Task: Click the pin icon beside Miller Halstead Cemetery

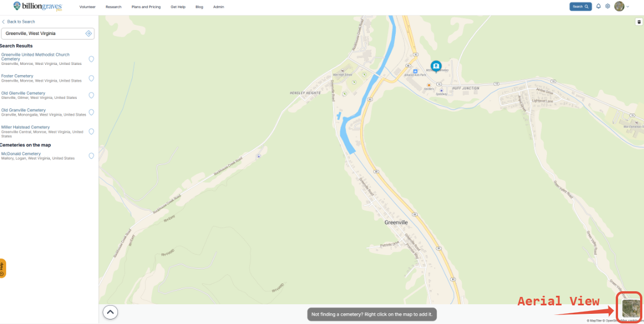Action: [x=91, y=132]
